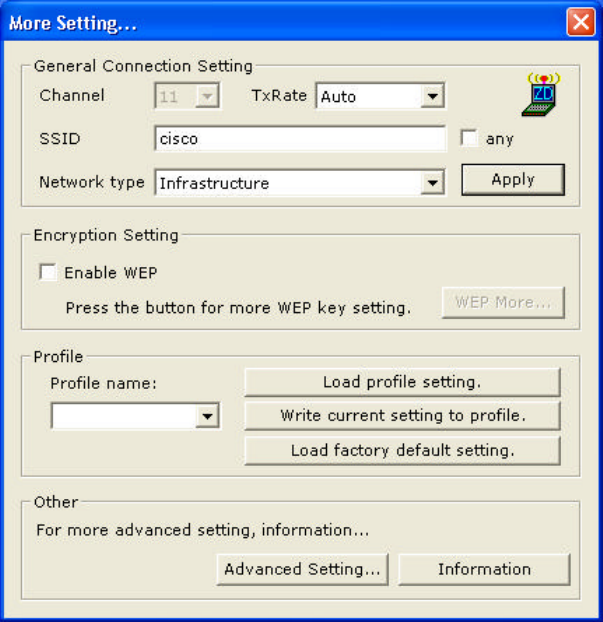Open the Profile name dropdown
Image resolution: width=603 pixels, height=622 pixels.
207,416
